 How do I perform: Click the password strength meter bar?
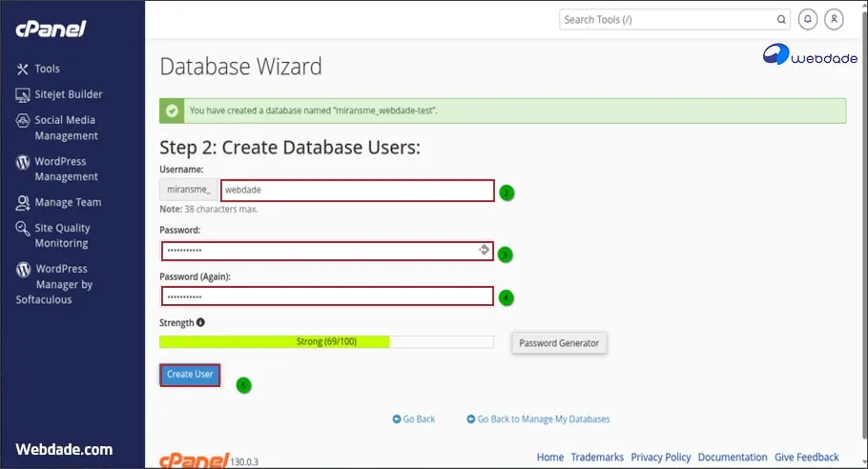326,342
